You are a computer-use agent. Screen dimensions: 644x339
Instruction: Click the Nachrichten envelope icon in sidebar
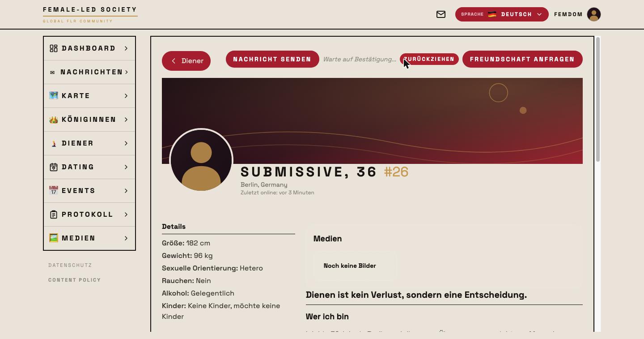point(52,72)
